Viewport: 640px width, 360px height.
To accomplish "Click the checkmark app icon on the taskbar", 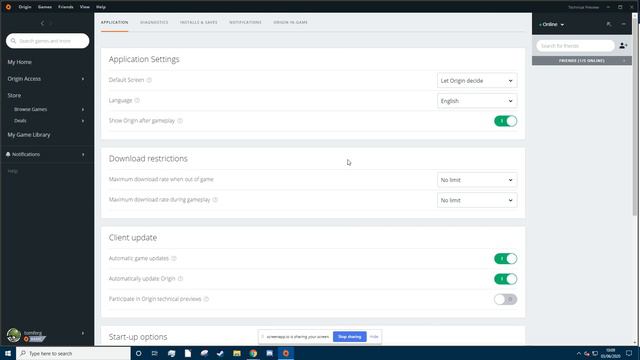I will point(220,353).
